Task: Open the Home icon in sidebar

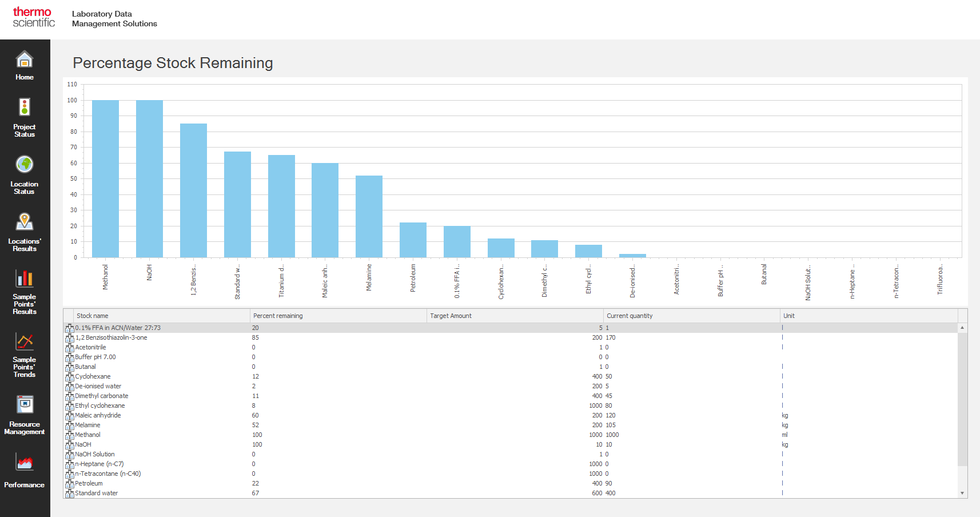Action: click(25, 60)
